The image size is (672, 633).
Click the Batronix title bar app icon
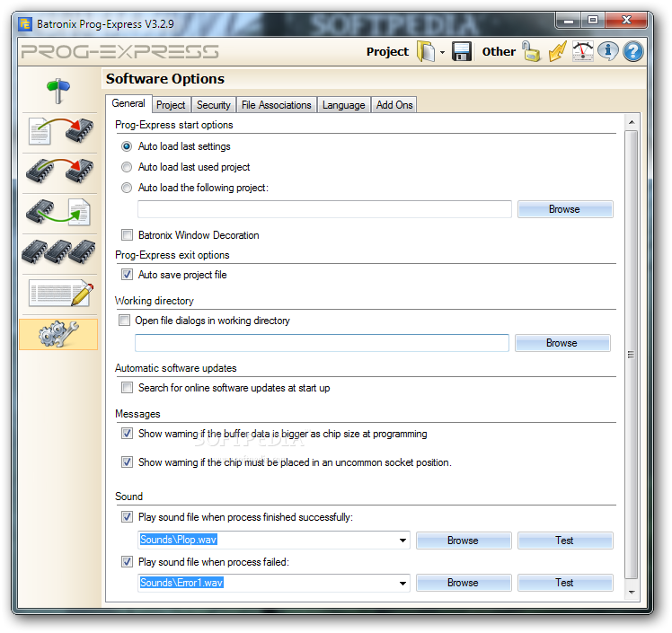coord(25,24)
